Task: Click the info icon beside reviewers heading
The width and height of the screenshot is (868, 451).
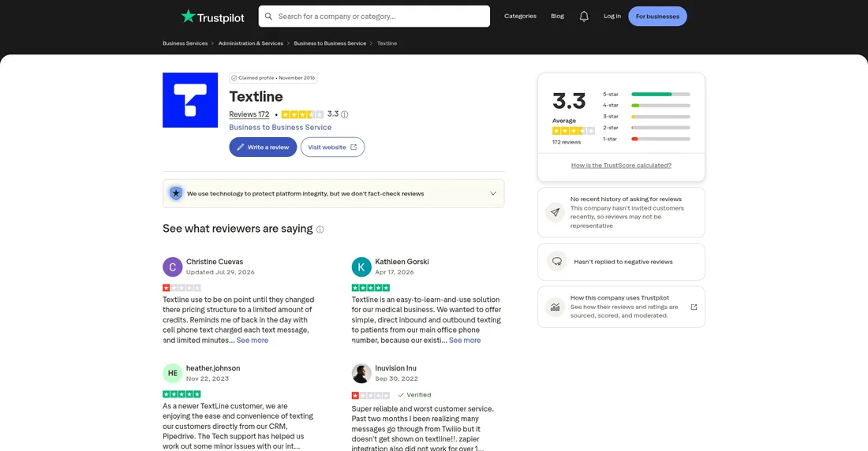Action: 320,229
